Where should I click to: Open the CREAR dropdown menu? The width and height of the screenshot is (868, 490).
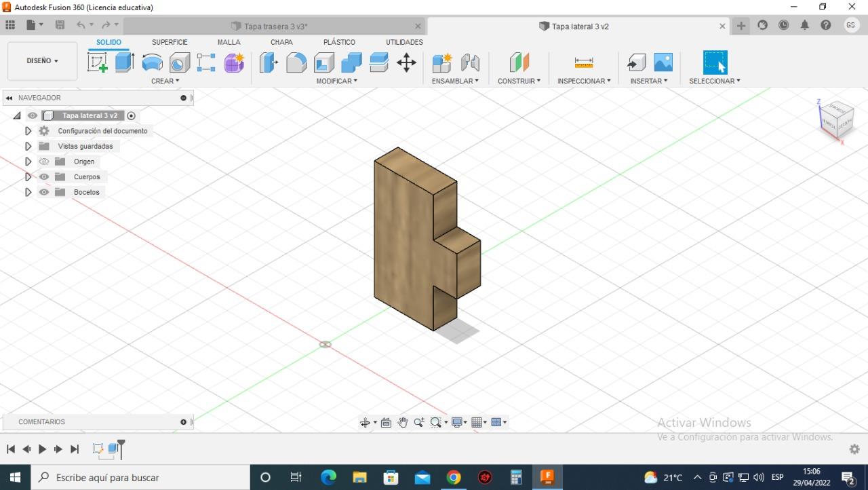[x=165, y=81]
